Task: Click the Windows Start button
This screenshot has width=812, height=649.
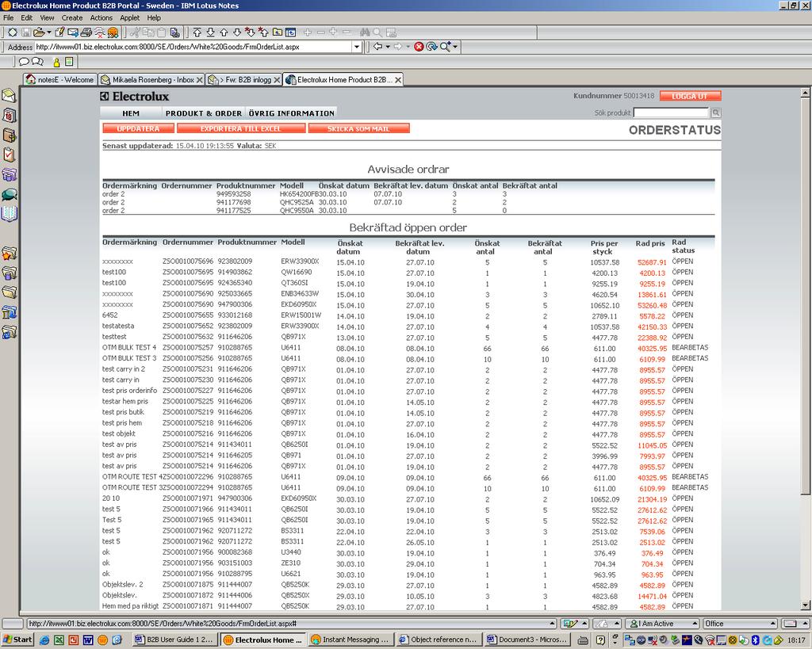Action: click(x=17, y=639)
